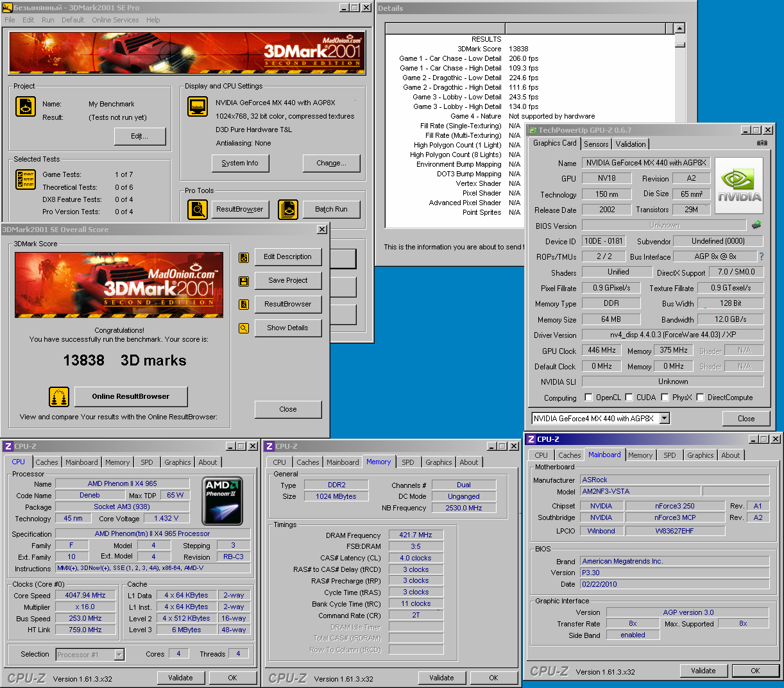Screen dimensions: 784x688
Task: Click the System Info button
Action: point(240,164)
